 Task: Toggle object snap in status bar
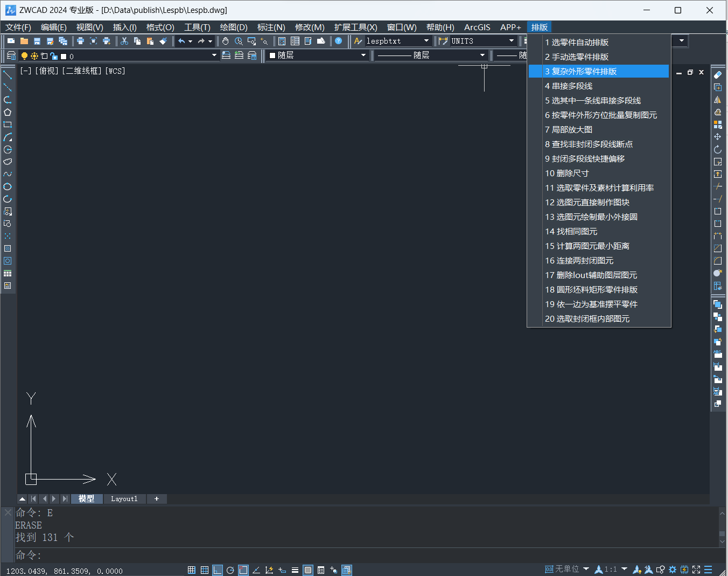tap(243, 570)
